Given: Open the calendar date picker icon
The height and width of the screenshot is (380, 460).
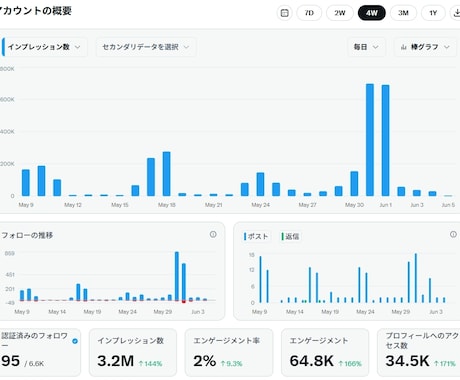Looking at the screenshot, I should tap(285, 13).
